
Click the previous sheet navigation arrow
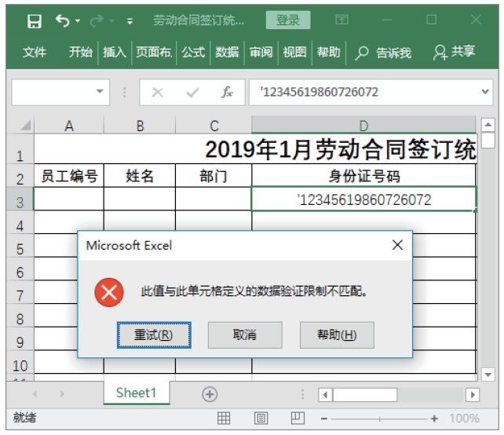pyautogui.click(x=35, y=393)
